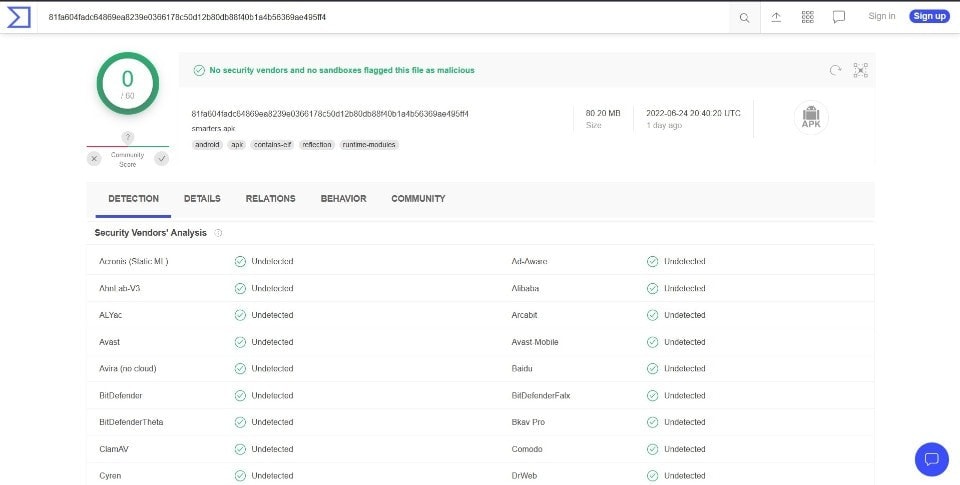Click the upload file icon

[x=776, y=17]
